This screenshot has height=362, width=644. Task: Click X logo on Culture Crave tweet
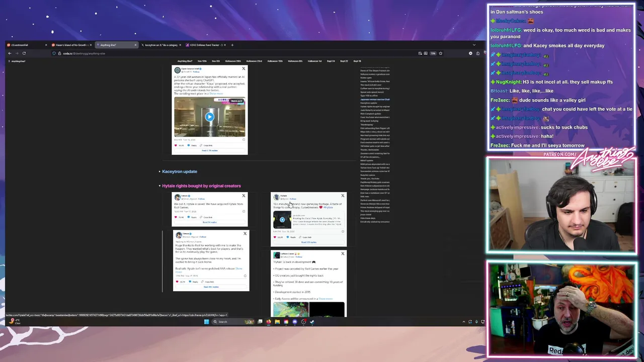click(x=343, y=254)
